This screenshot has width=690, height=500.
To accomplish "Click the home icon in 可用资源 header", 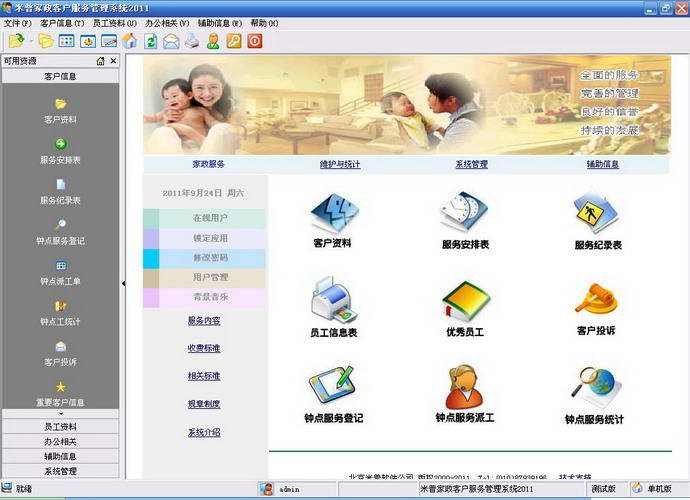I will point(100,61).
